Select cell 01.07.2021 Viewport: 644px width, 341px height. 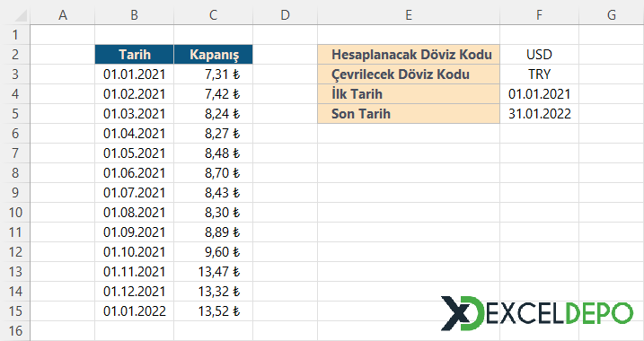tap(135, 192)
